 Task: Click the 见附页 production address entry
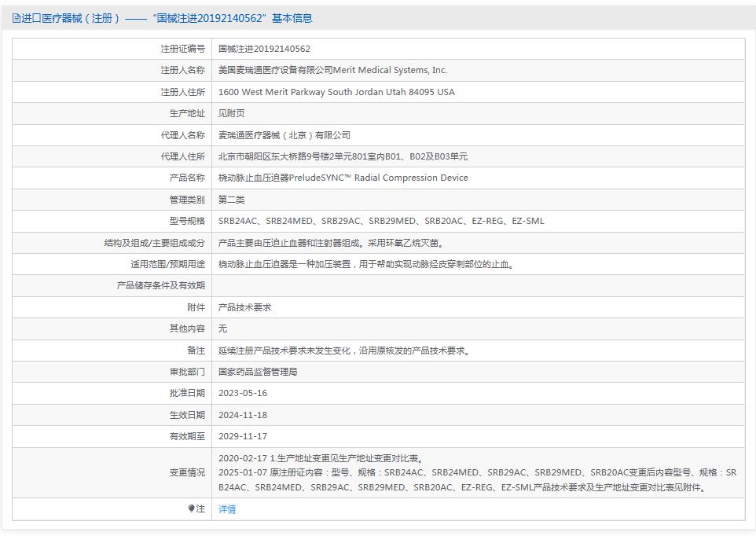(x=228, y=113)
